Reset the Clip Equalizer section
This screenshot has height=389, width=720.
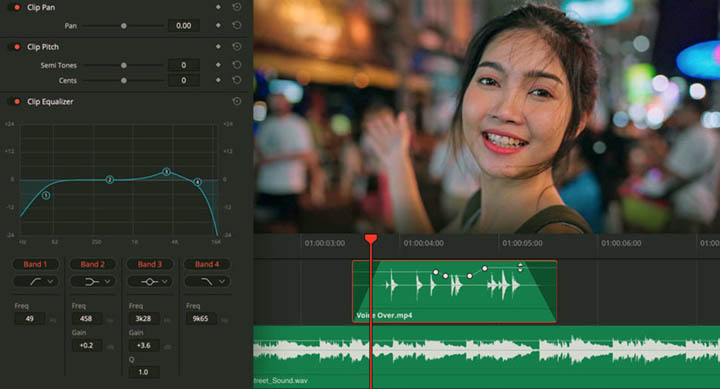click(236, 101)
